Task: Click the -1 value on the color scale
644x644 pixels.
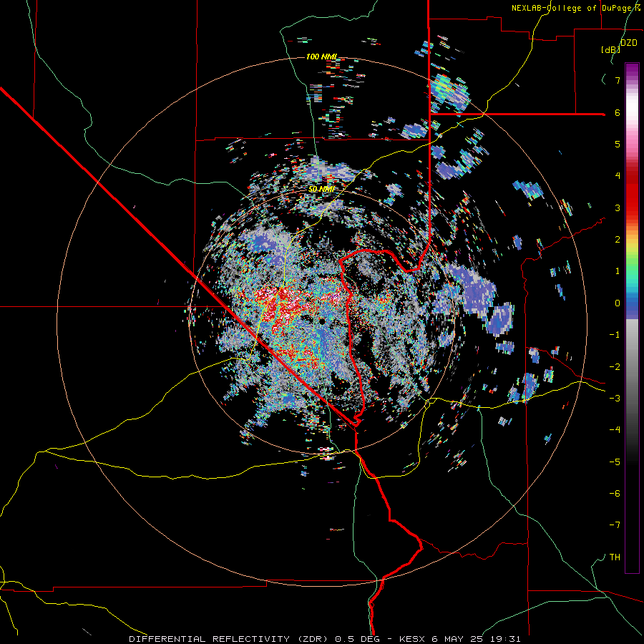Action: (x=615, y=335)
